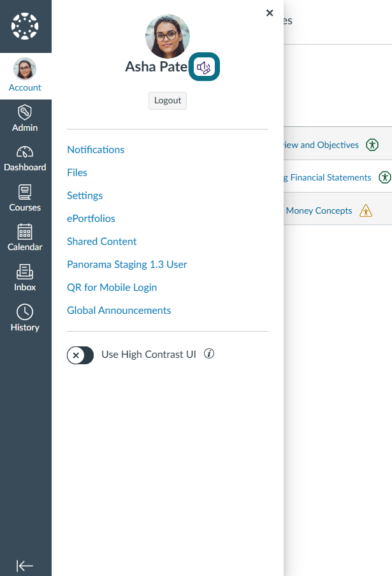Click Asha Patel's profile picture in the tray

click(168, 36)
